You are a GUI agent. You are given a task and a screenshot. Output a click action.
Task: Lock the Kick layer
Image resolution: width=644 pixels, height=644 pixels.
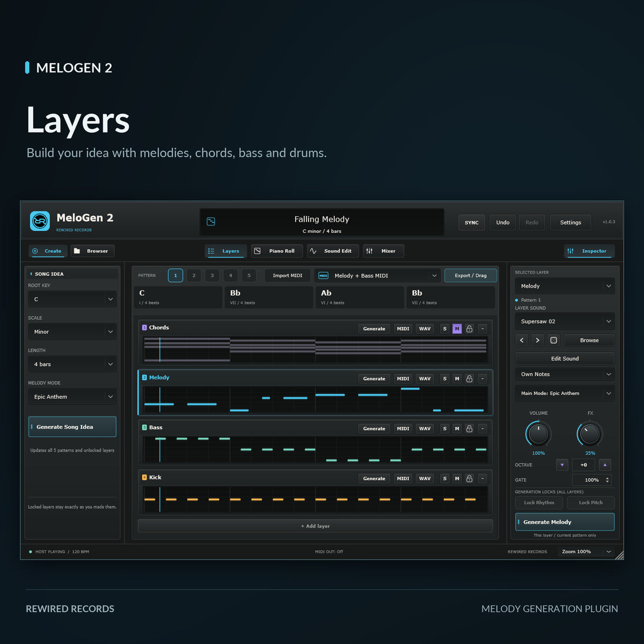point(469,478)
